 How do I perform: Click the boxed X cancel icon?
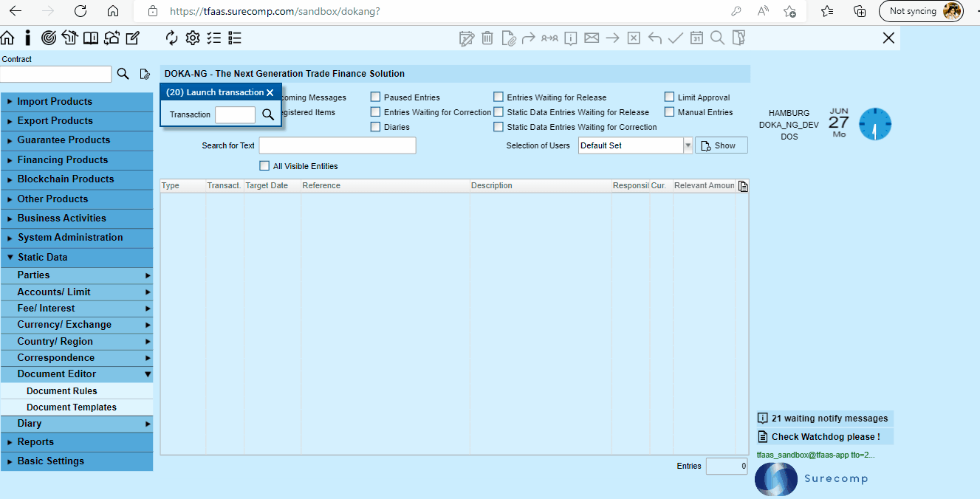click(634, 38)
